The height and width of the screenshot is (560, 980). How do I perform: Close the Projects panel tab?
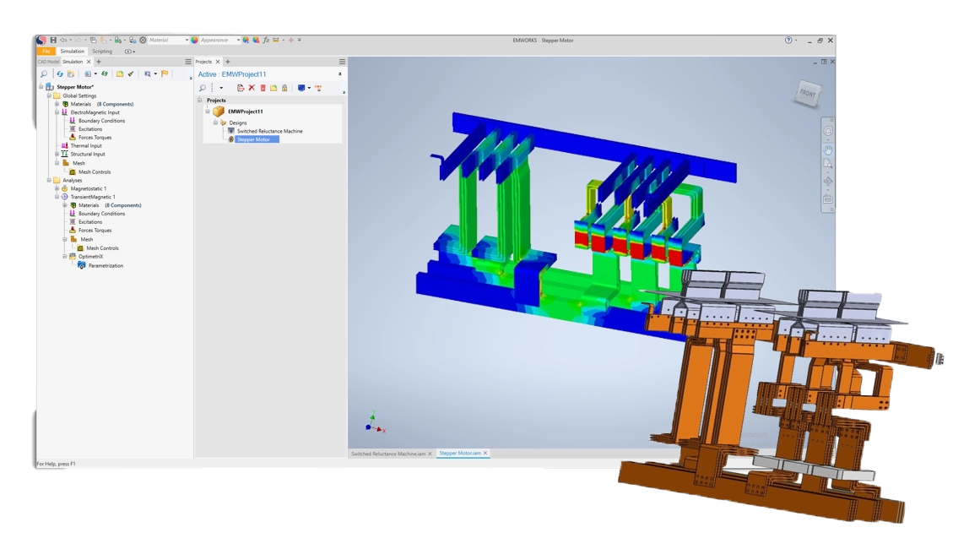tap(218, 62)
